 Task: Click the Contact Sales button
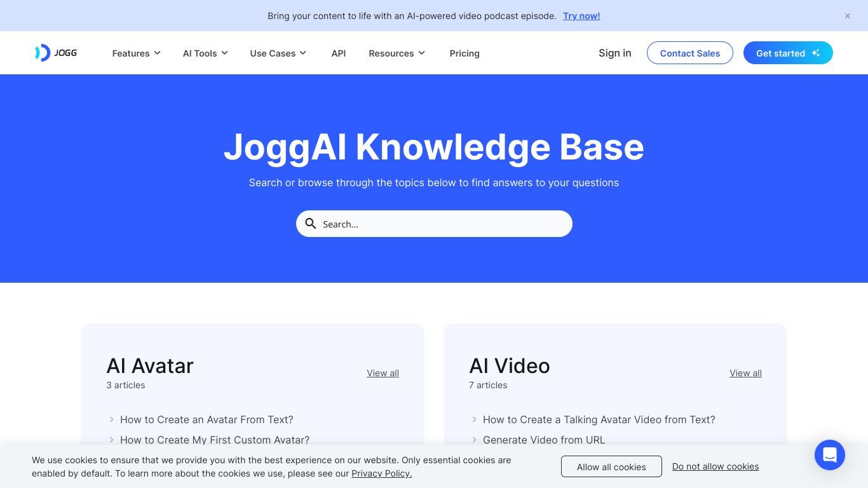[690, 53]
